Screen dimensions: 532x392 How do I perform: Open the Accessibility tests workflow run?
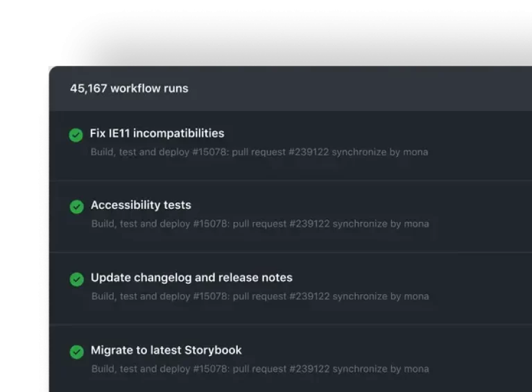141,205
